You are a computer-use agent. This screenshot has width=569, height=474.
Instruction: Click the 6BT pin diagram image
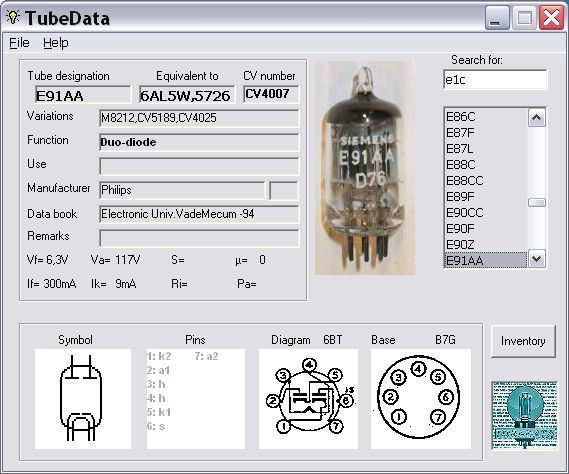(x=308, y=399)
